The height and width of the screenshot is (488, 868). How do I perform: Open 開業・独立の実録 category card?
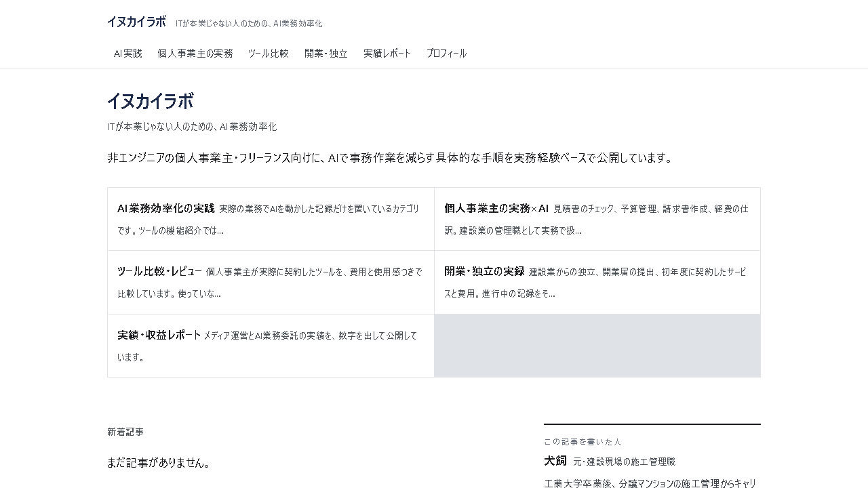[x=597, y=282]
